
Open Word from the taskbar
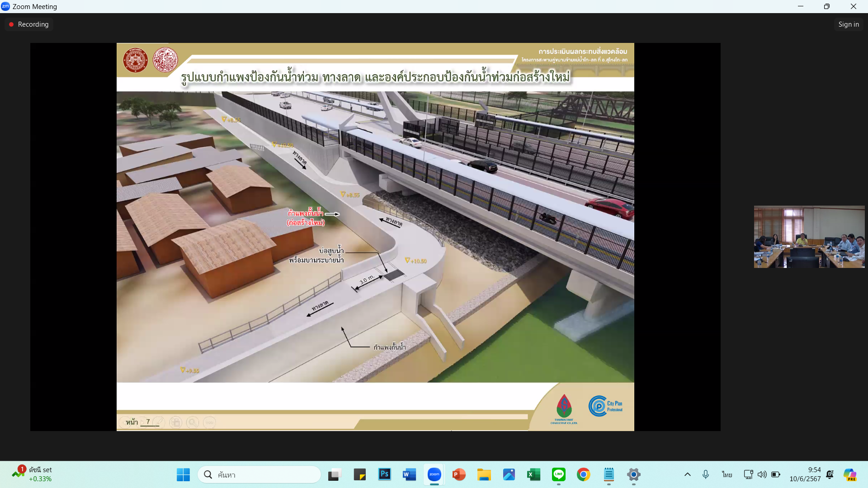[x=409, y=474]
